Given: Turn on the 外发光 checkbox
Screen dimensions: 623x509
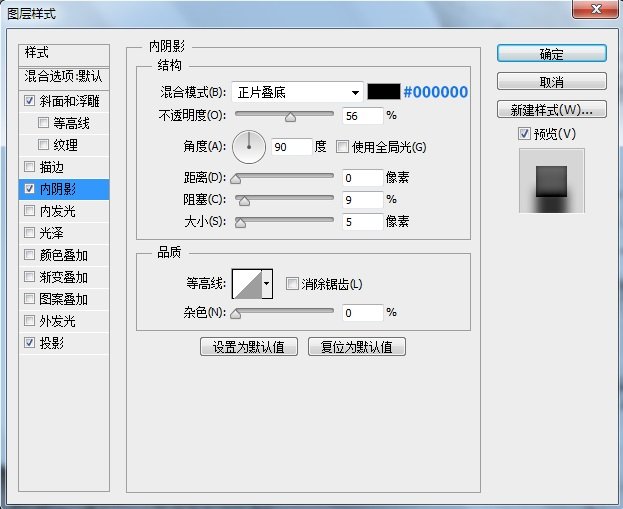Looking at the screenshot, I should coord(29,320).
